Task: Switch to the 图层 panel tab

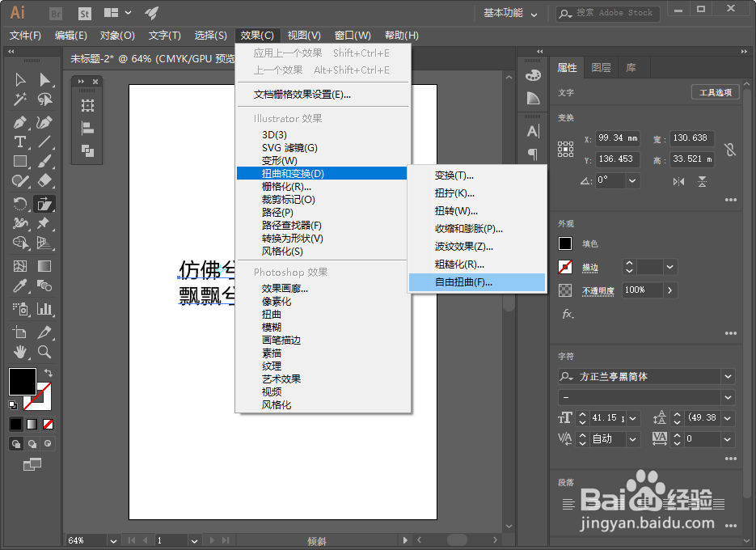Action: point(601,67)
